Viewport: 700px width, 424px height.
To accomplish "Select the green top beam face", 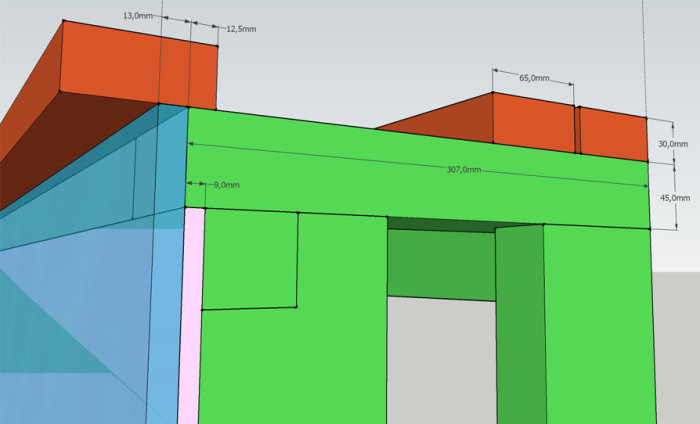I will (417, 170).
